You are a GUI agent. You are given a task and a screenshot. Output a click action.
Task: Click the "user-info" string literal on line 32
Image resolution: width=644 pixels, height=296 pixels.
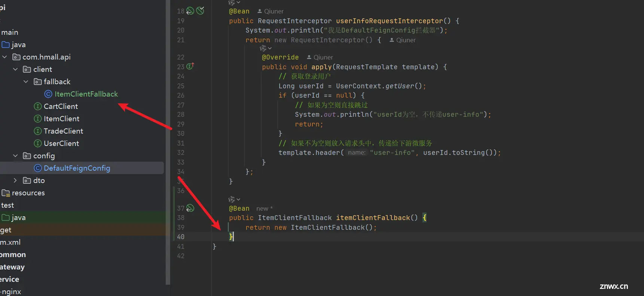[x=392, y=153]
